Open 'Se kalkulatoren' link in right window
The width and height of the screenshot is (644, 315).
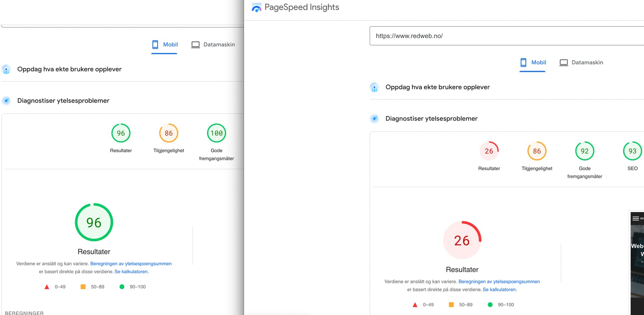point(499,290)
